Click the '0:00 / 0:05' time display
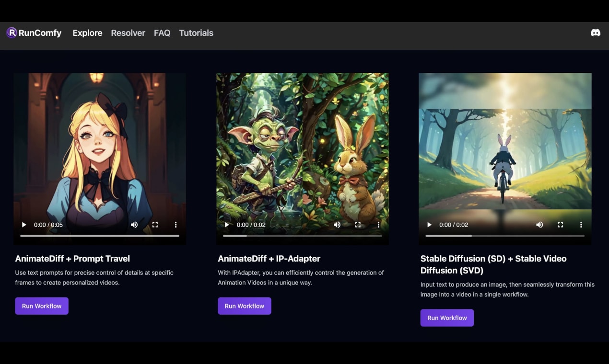 tap(48, 225)
